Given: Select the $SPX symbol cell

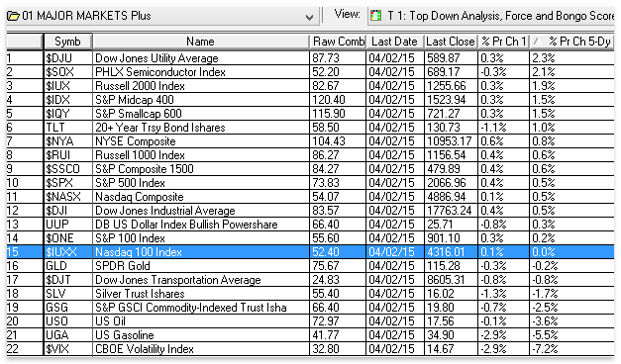Looking at the screenshot, I should (x=67, y=183).
